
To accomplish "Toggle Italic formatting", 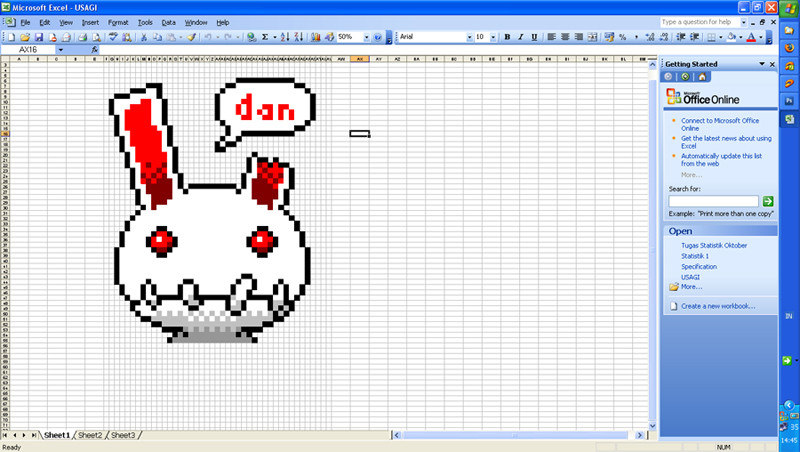I will (x=520, y=37).
